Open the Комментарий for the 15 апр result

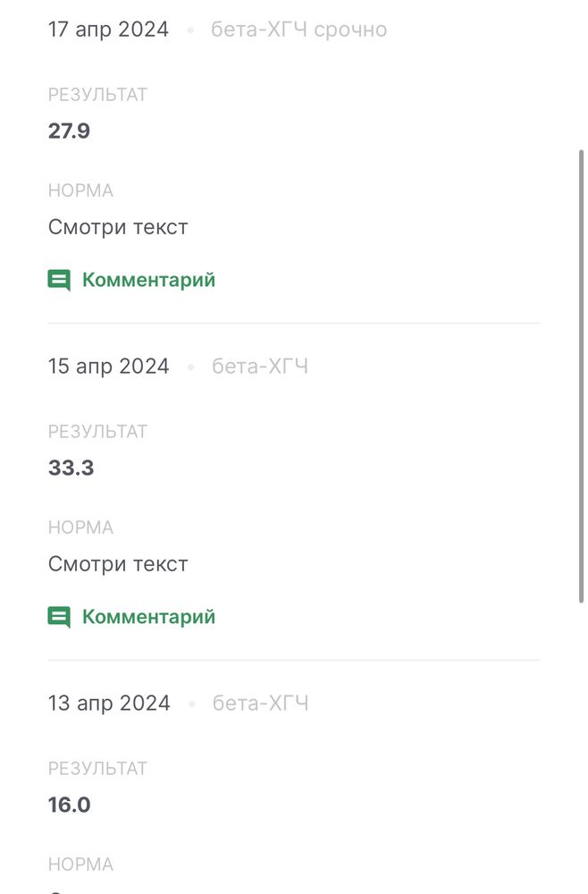tap(147, 617)
